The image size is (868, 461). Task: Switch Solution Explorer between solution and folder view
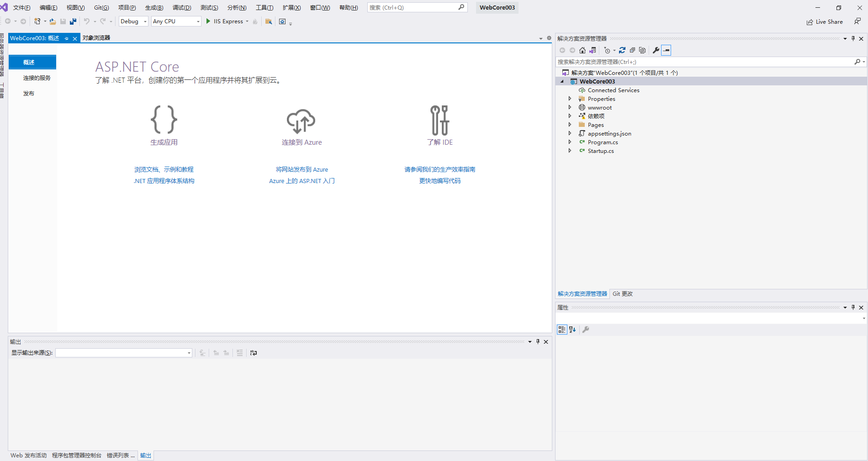(x=593, y=50)
